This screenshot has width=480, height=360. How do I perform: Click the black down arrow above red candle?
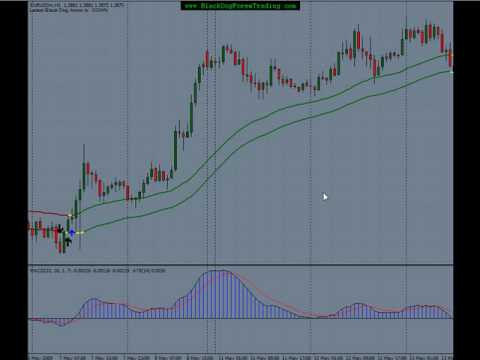tap(60, 229)
